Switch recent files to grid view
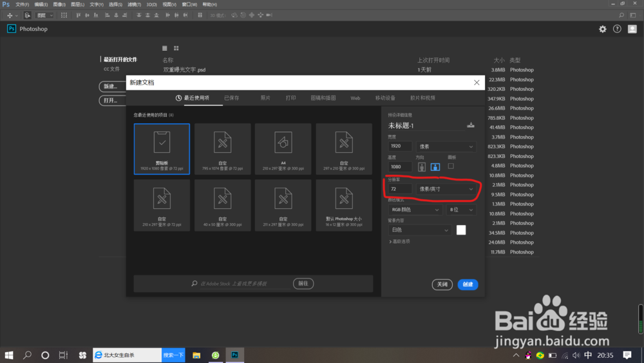 coord(176,48)
